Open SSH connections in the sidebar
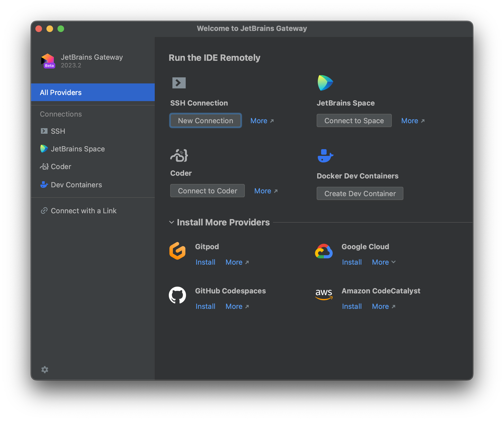This screenshot has height=421, width=504. click(93, 131)
